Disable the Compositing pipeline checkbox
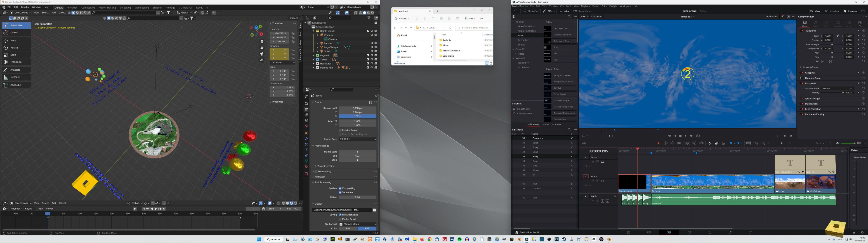The height and width of the screenshot is (243, 868). click(340, 188)
